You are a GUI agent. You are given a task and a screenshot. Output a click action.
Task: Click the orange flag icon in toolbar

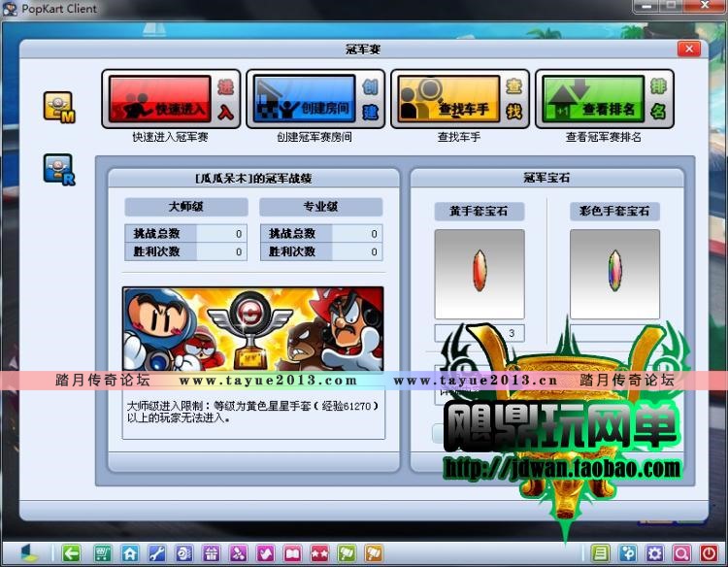click(374, 553)
